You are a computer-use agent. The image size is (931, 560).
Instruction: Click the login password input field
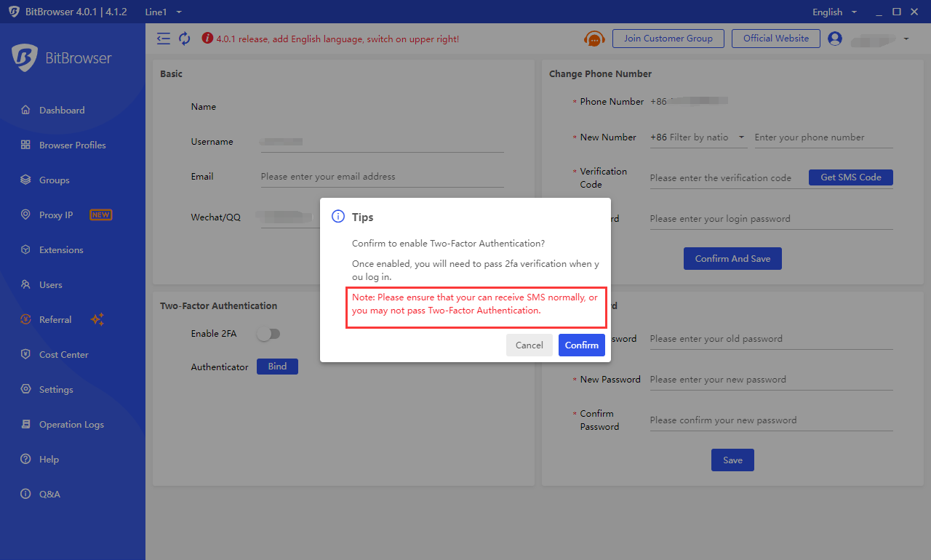click(x=771, y=219)
